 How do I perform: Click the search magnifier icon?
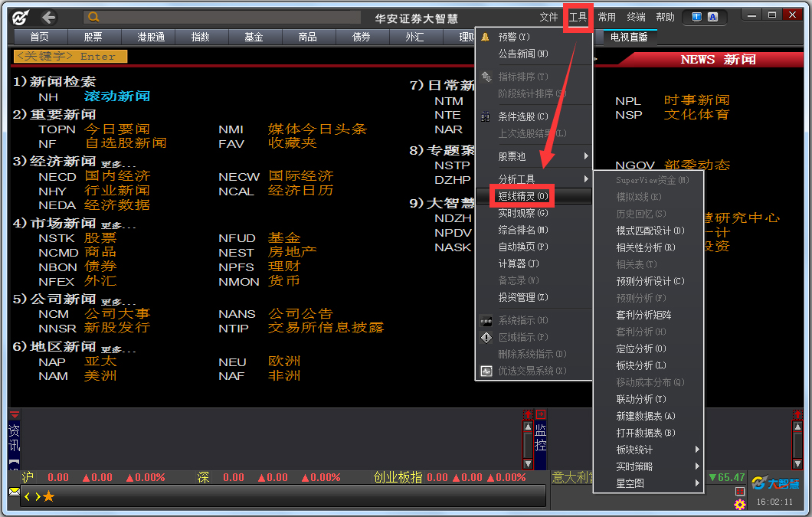point(93,17)
